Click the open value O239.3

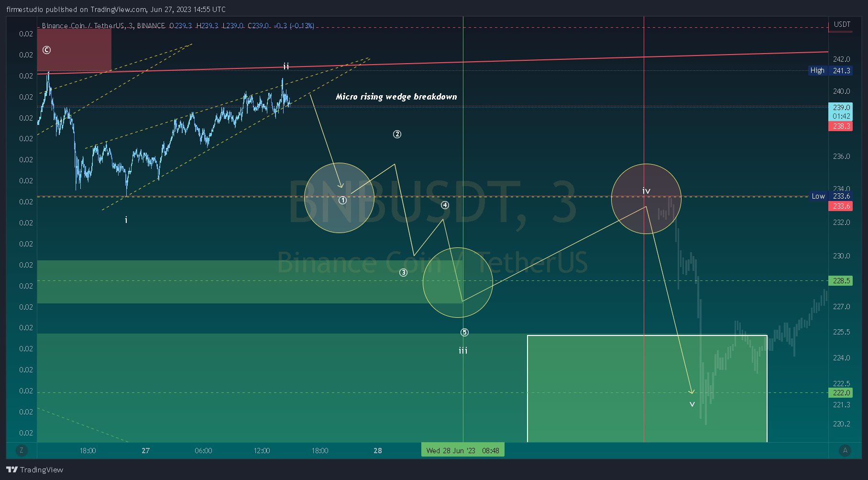(x=181, y=26)
